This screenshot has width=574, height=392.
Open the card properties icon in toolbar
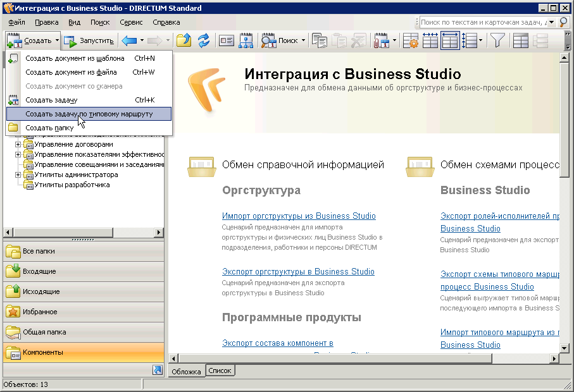(226, 40)
